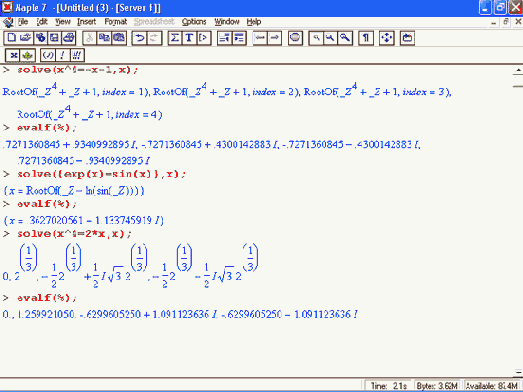Restart the Maple kernel with restart icon

click(407, 38)
